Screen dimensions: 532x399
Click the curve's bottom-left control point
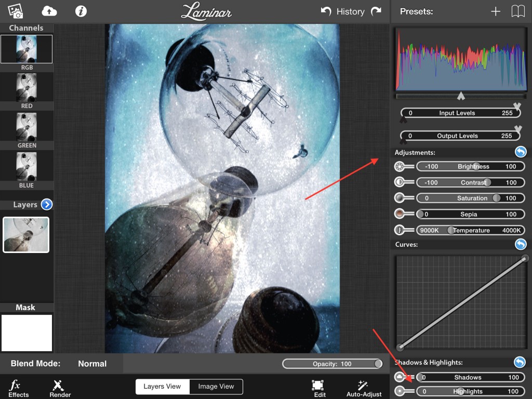tap(401, 347)
